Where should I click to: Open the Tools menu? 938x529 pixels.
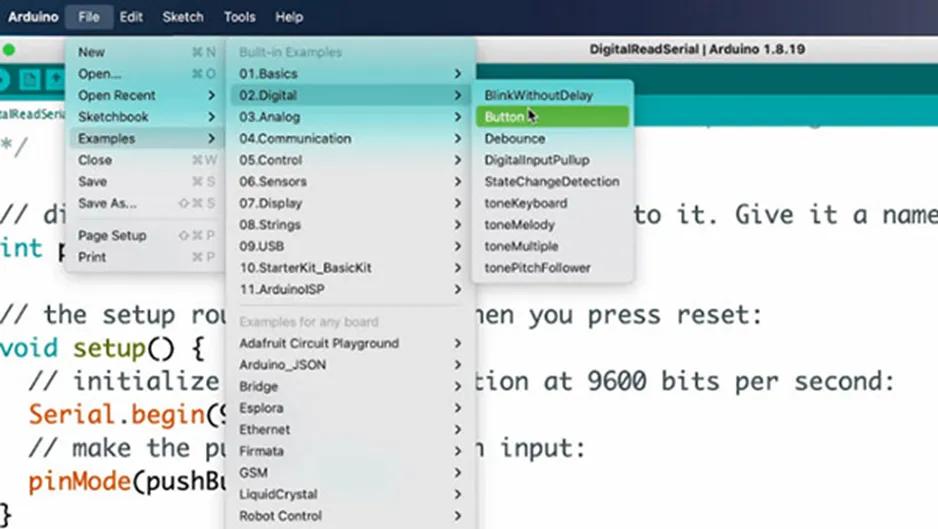click(239, 17)
